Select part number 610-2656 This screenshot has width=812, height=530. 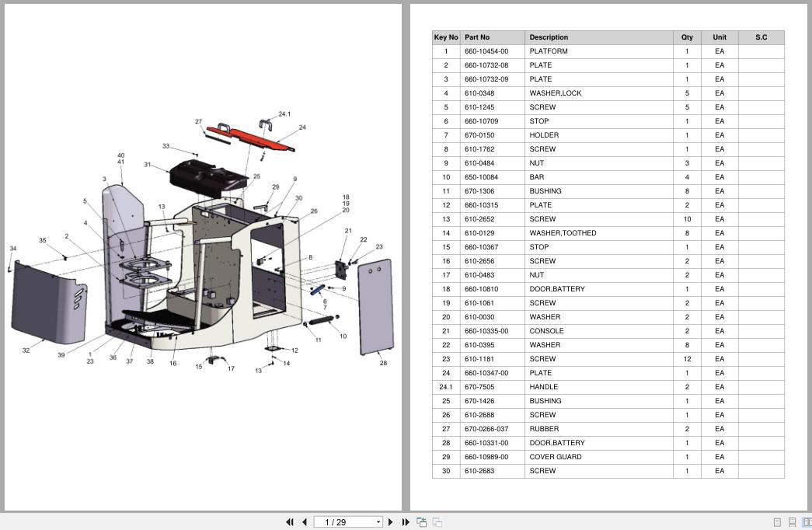pyautogui.click(x=479, y=261)
